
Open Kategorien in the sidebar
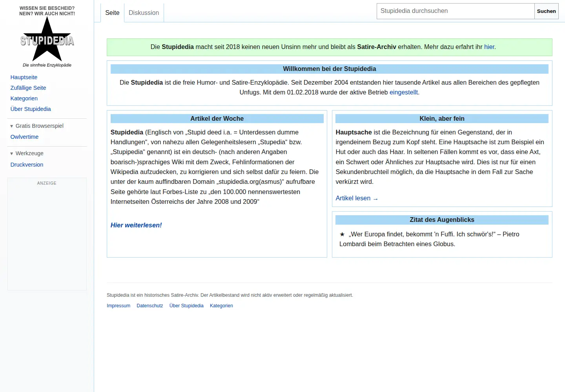[x=24, y=98]
